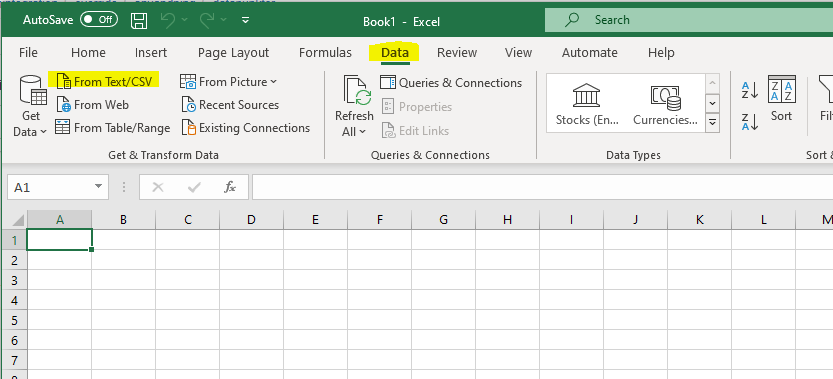Click the From Web globe icon
This screenshot has height=379, width=833.
64,105
